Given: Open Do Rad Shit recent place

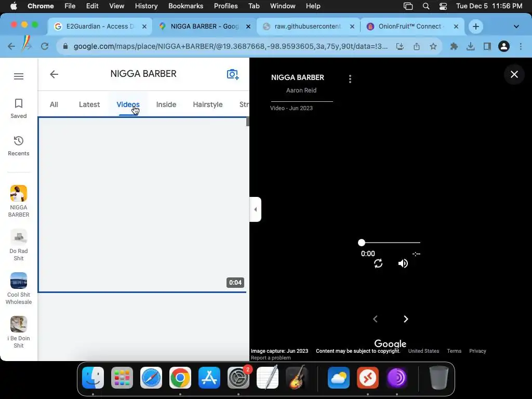Looking at the screenshot, I should click(19, 245).
